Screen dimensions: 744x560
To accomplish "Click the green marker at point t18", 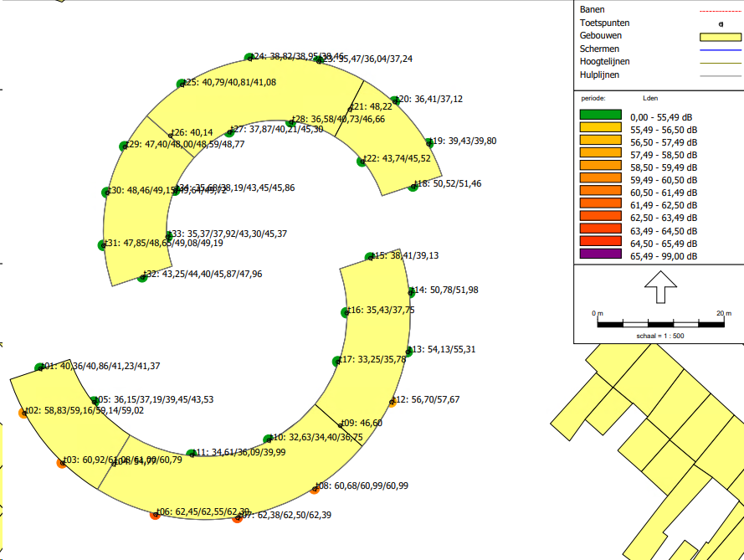I will (x=413, y=187).
